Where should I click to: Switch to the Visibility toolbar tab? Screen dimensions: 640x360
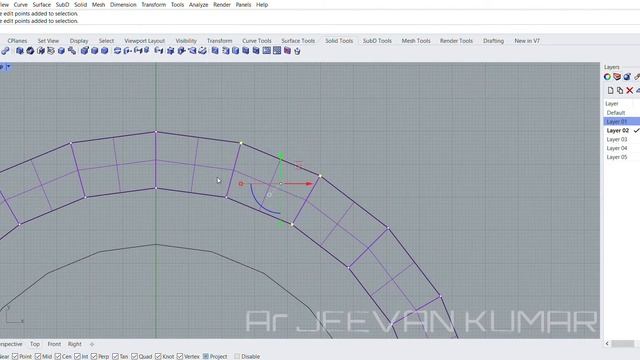click(x=186, y=41)
